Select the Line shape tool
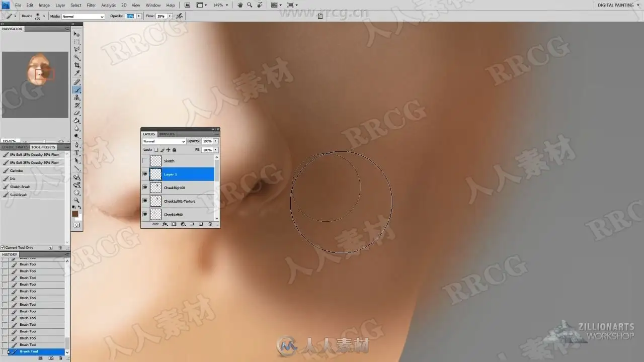Screen dimensions: 644x362 coord(77,168)
